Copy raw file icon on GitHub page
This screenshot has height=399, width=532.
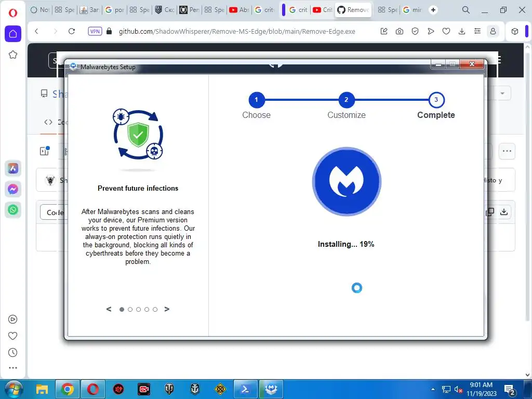490,212
